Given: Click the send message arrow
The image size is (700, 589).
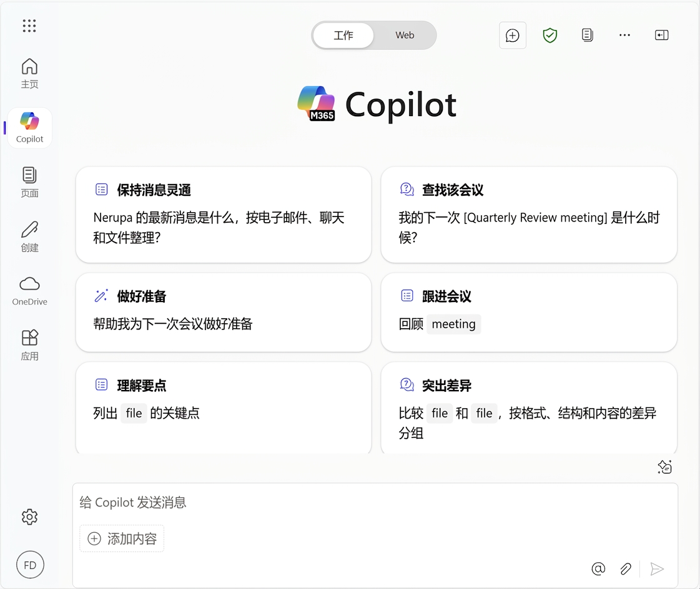Looking at the screenshot, I should click(x=657, y=569).
